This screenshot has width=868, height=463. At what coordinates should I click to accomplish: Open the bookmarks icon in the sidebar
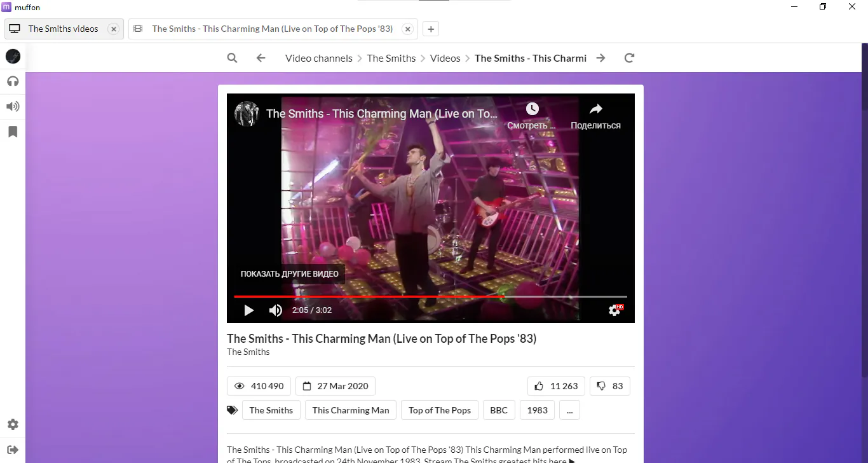(13, 132)
